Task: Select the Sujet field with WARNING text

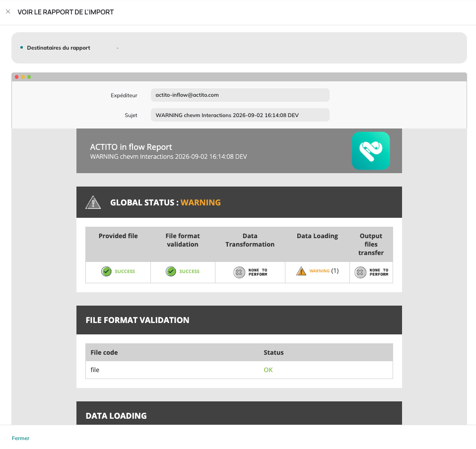Action: coord(240,115)
